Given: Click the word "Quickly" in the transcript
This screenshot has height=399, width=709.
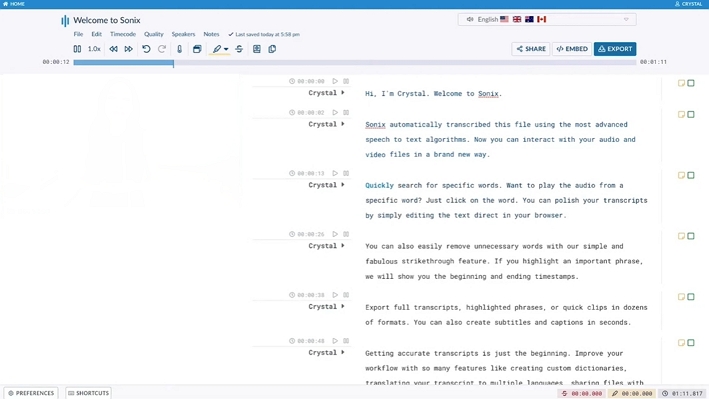Looking at the screenshot, I should click(x=379, y=185).
